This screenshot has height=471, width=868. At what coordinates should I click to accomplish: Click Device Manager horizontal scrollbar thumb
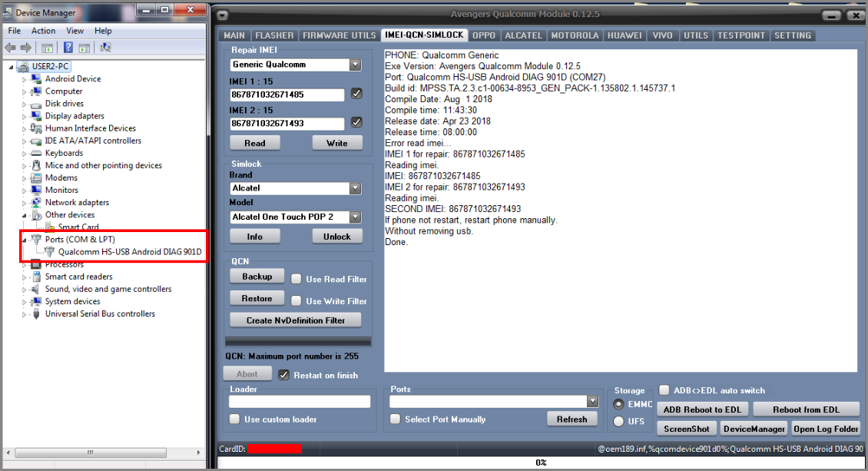90,453
